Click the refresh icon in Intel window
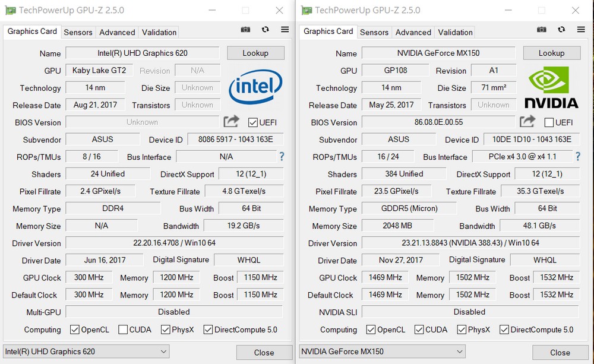The image size is (594, 364). click(x=265, y=30)
